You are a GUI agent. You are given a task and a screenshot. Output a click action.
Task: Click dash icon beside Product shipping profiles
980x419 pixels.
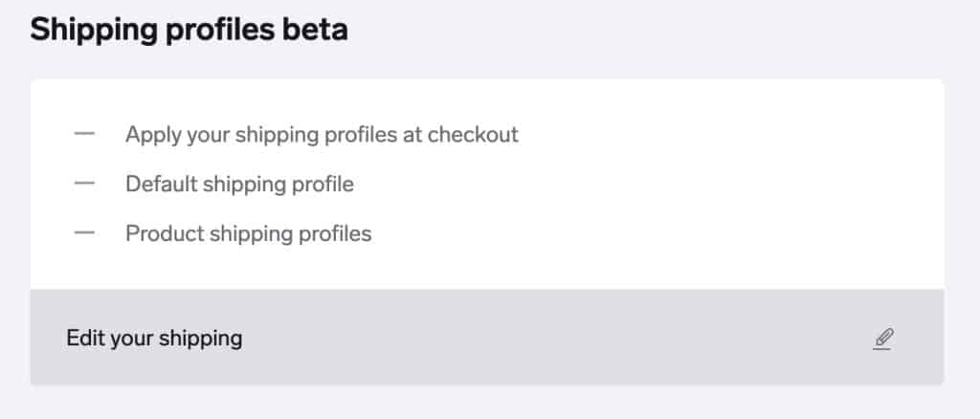pos(84,233)
